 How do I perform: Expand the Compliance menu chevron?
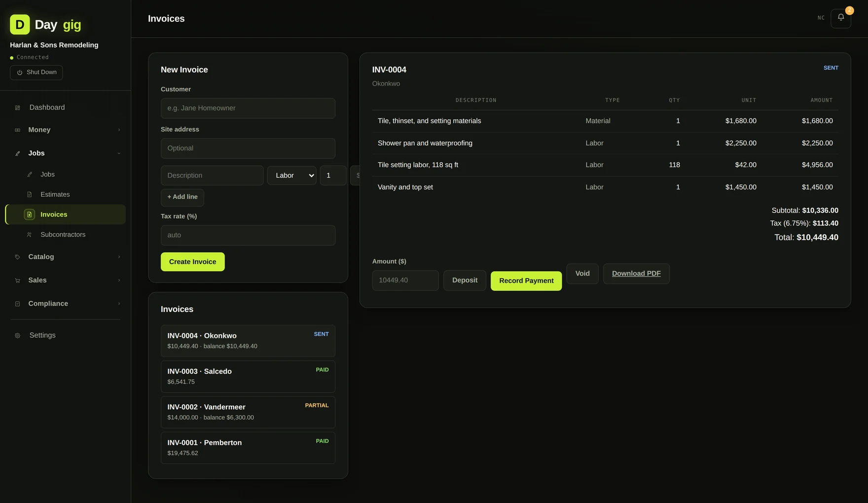[x=119, y=304]
